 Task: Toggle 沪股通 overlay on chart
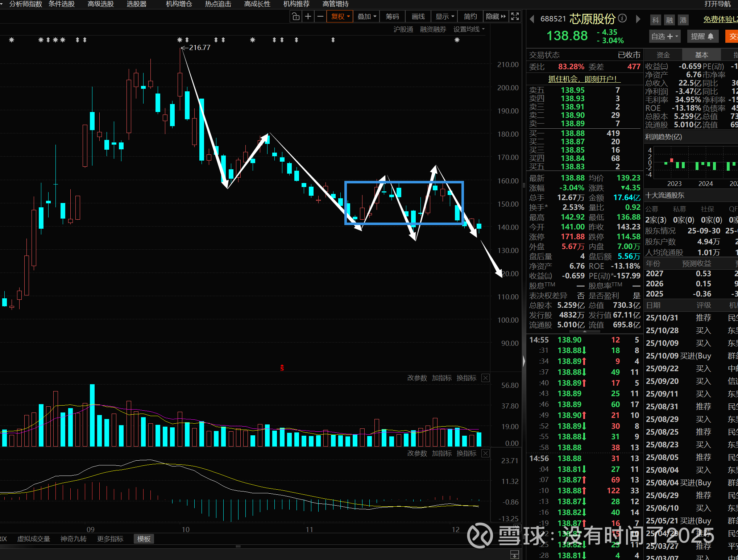[403, 29]
